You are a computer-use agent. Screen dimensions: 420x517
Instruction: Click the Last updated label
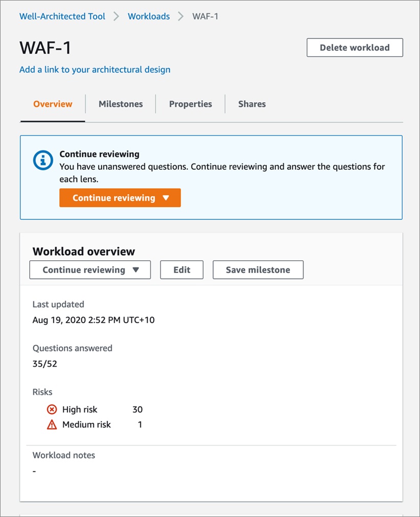58,304
